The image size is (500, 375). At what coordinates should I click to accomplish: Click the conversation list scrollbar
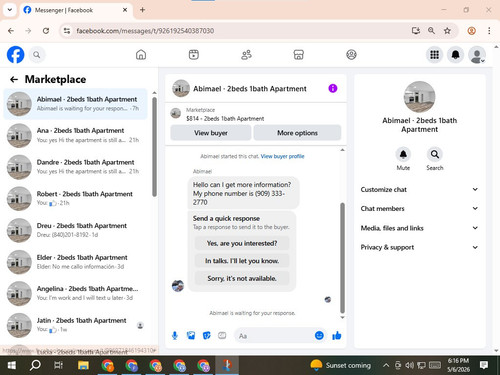click(154, 147)
